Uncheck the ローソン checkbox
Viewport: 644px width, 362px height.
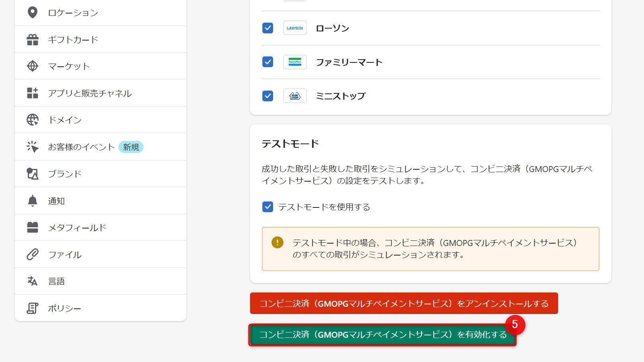267,28
